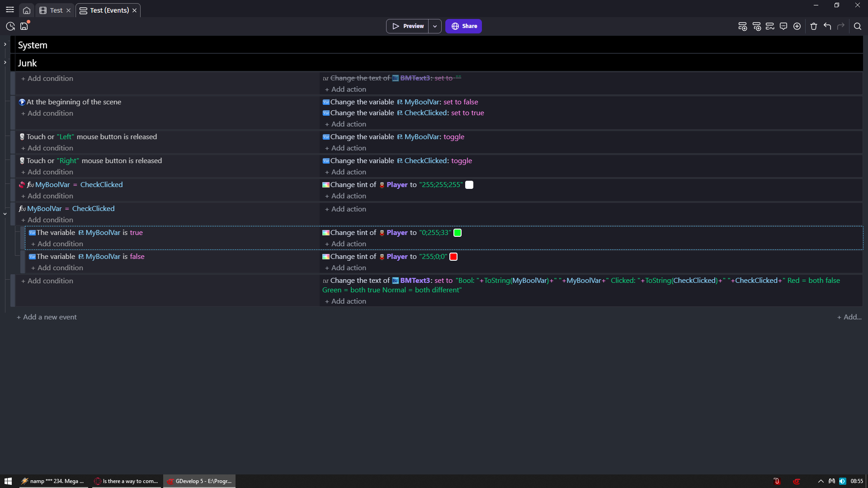Click the Undo arrow icon

(x=827, y=26)
